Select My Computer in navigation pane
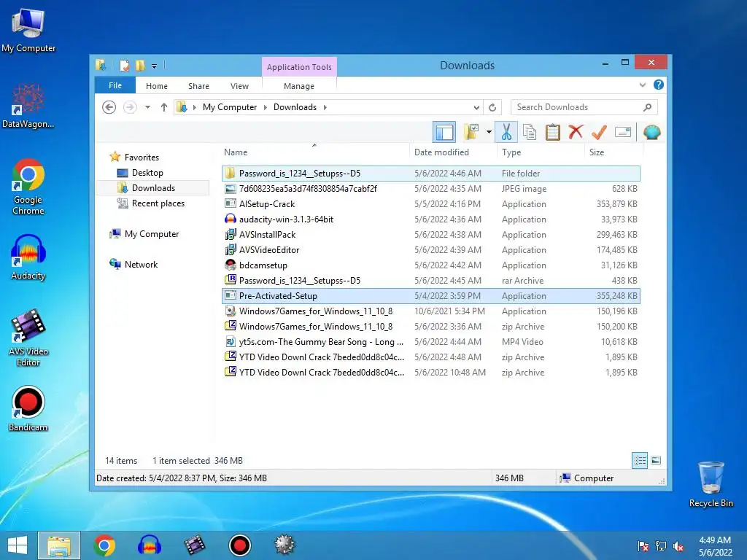 tap(152, 234)
